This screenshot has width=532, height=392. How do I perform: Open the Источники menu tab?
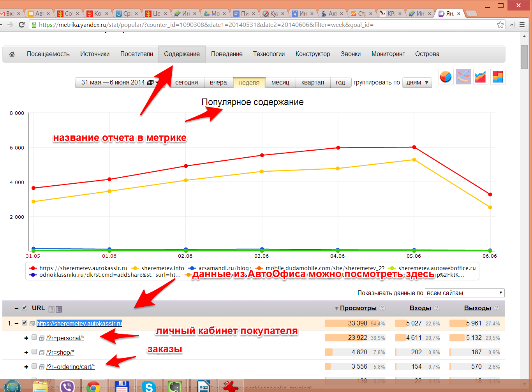click(x=95, y=54)
